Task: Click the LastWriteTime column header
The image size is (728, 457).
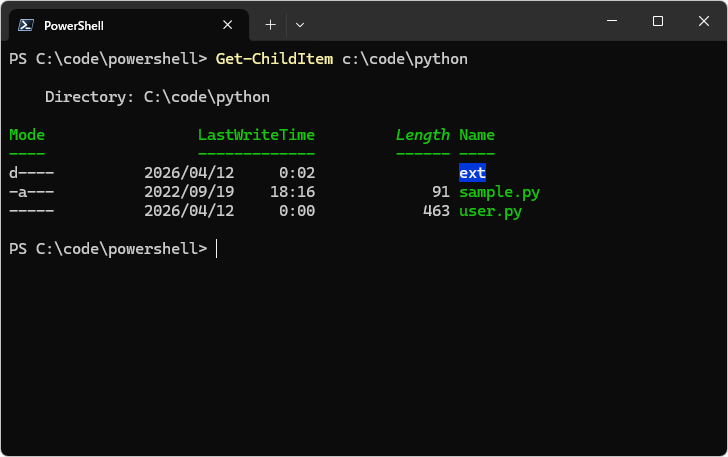Action: (256, 135)
